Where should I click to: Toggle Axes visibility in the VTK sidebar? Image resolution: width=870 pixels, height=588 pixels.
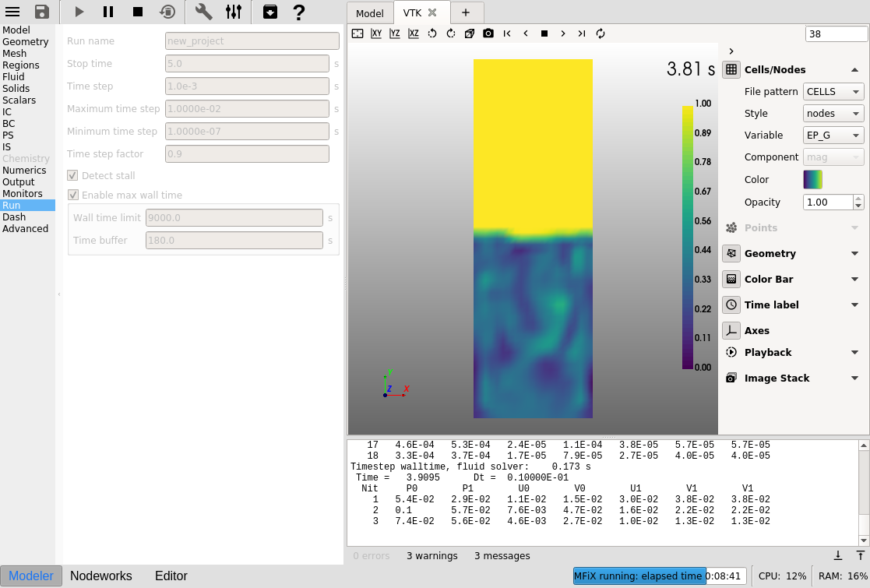pos(731,331)
